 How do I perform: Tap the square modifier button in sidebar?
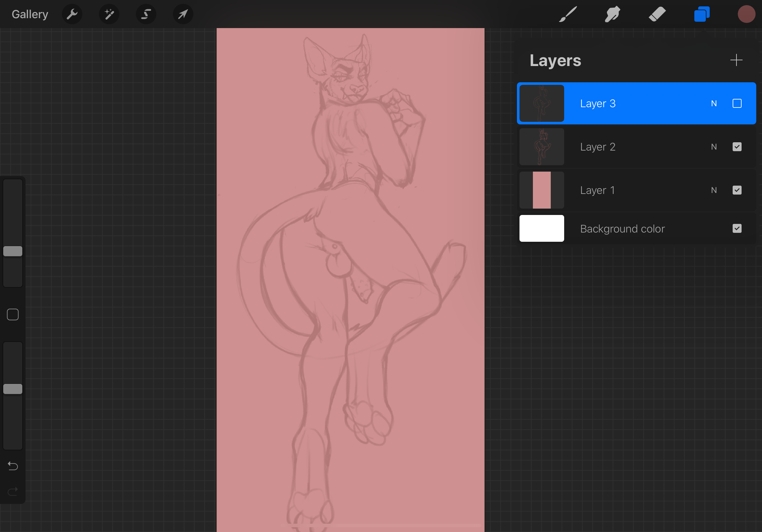pos(13,314)
